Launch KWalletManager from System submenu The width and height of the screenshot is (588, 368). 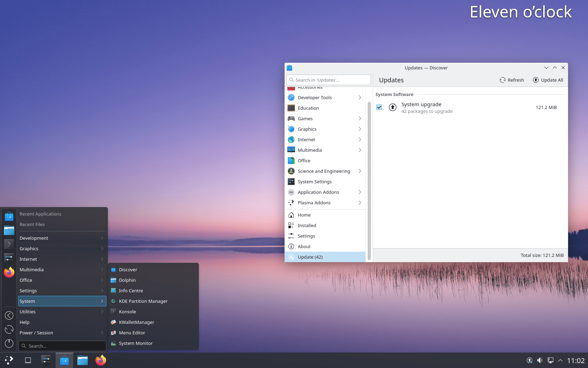153,322
